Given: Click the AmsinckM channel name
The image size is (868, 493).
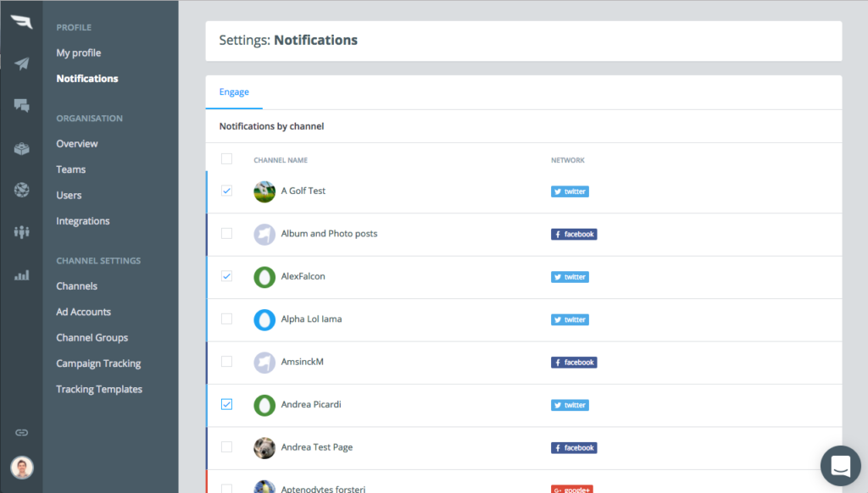Looking at the screenshot, I should click(303, 362).
